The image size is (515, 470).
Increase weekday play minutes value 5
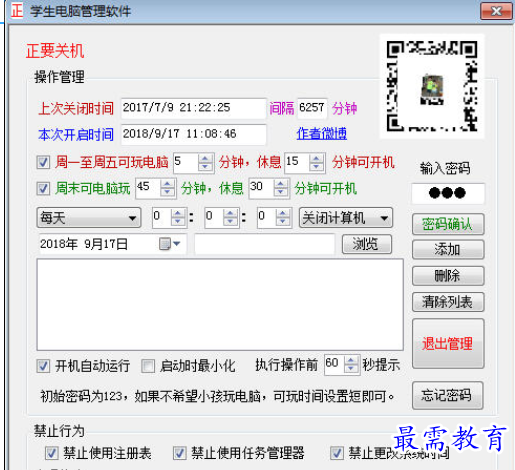point(205,159)
